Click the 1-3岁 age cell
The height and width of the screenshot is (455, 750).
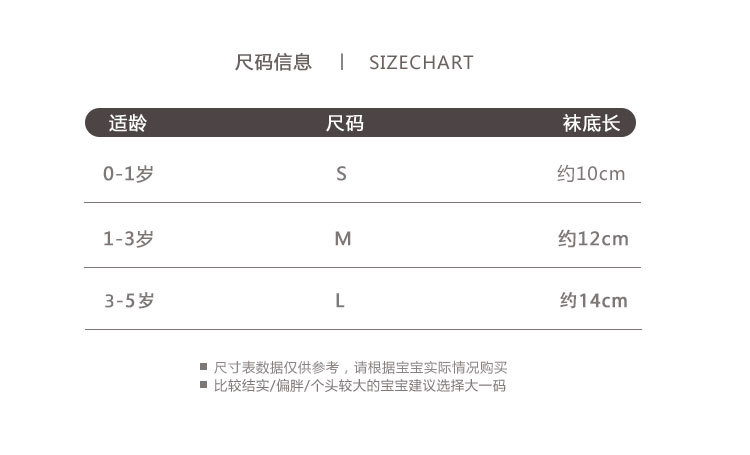(128, 239)
